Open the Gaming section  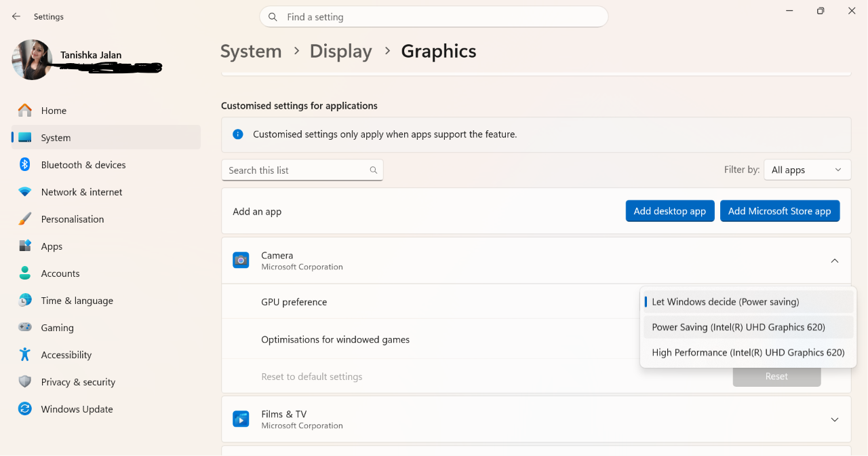[x=106, y=327]
